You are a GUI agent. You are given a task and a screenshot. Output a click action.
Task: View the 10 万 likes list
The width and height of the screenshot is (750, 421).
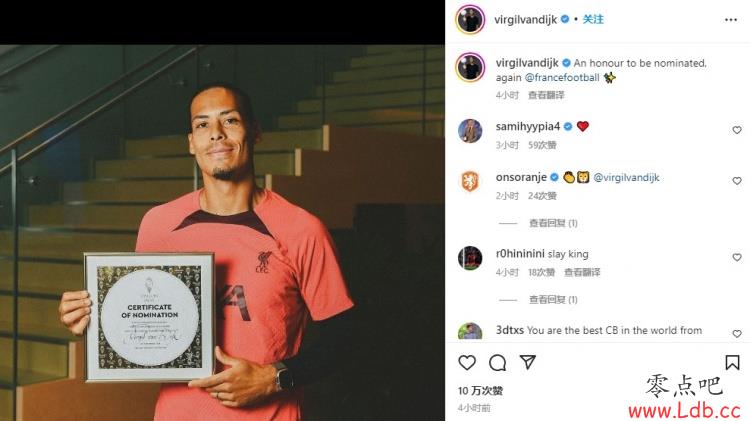point(480,391)
